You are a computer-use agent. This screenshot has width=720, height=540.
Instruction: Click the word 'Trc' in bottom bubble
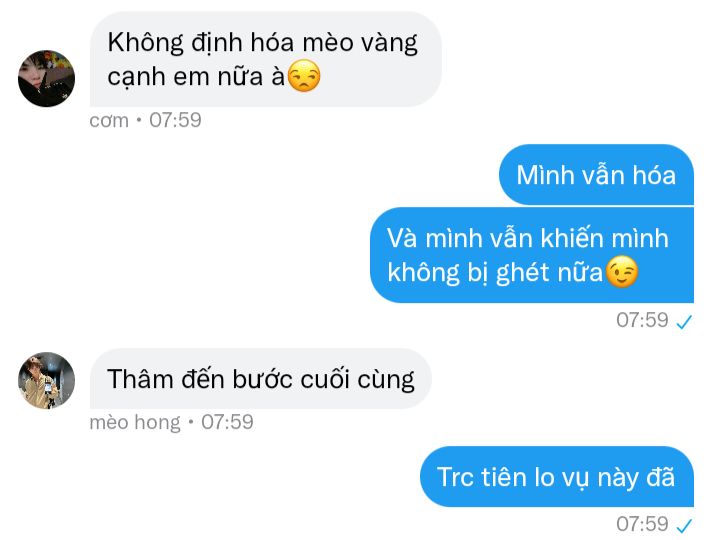coord(456,477)
